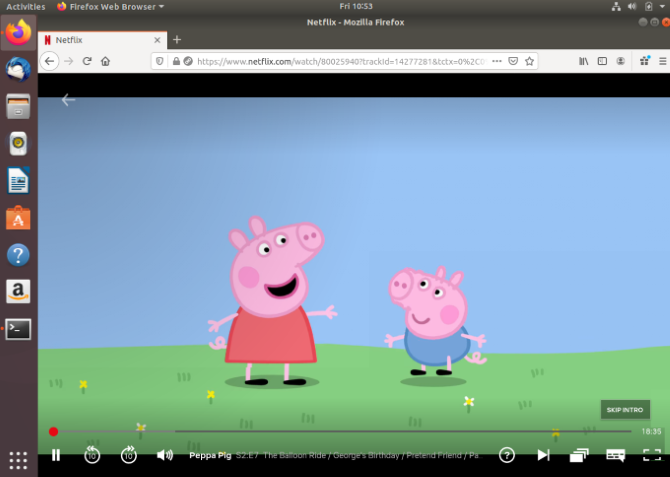Skip forward 10 seconds
The height and width of the screenshot is (477, 670).
click(129, 455)
